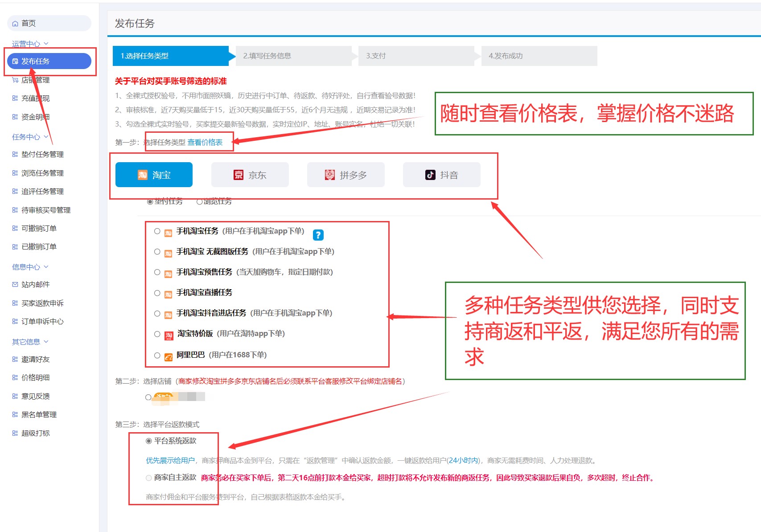761x532 pixels.
Task: Click the 可撤销订单 list icon
Action: (15, 228)
